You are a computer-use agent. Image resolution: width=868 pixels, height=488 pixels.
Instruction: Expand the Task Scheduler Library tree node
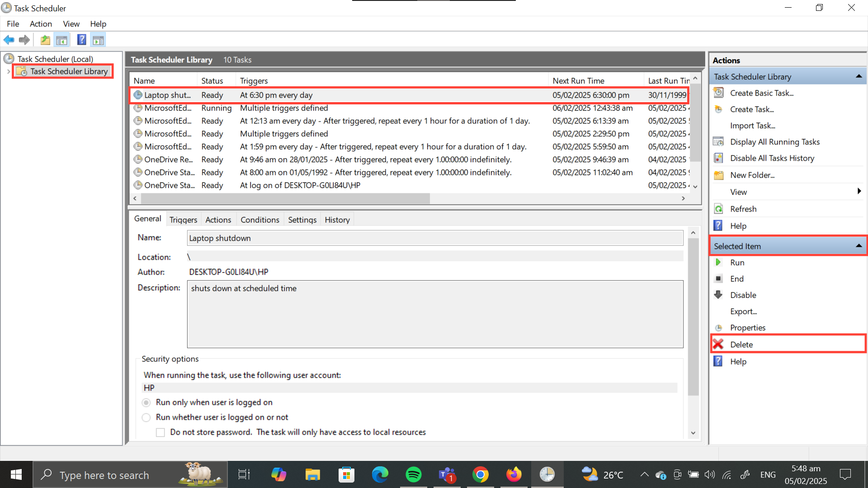click(8, 71)
